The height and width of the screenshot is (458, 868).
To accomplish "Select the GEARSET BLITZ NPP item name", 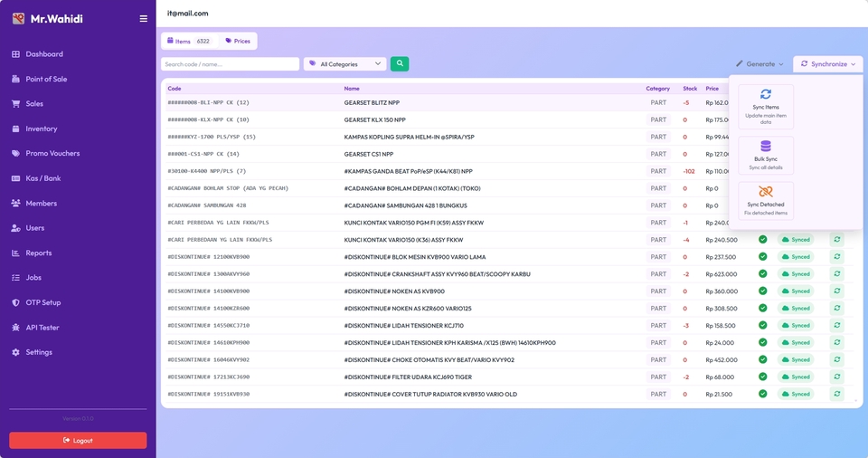I will point(372,103).
